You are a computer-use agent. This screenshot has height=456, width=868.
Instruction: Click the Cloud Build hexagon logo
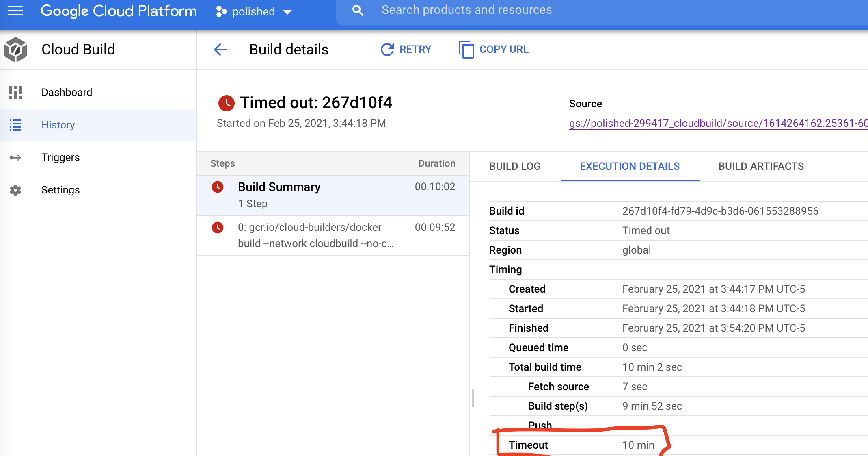point(15,50)
